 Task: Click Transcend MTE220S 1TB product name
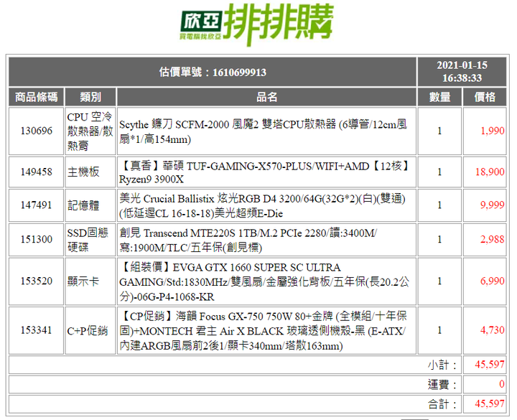click(x=248, y=240)
